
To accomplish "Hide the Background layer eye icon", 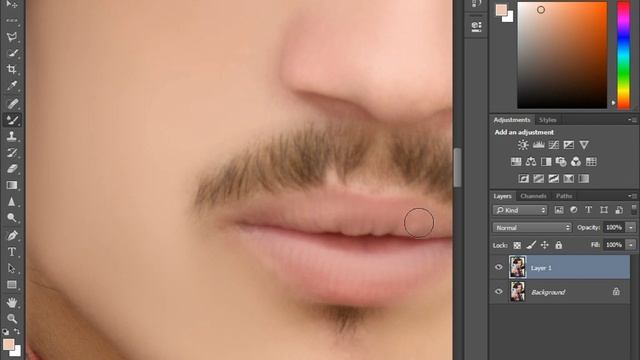I will point(499,292).
